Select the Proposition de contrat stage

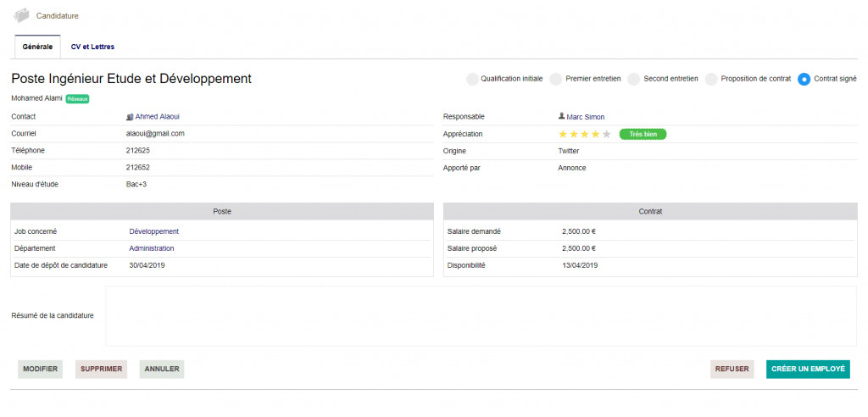711,79
